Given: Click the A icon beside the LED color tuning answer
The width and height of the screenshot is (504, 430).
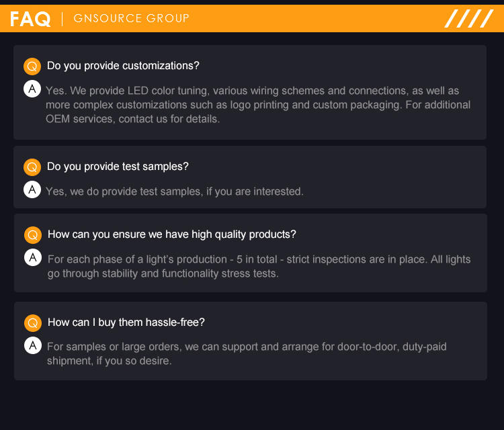Looking at the screenshot, I should [32, 89].
